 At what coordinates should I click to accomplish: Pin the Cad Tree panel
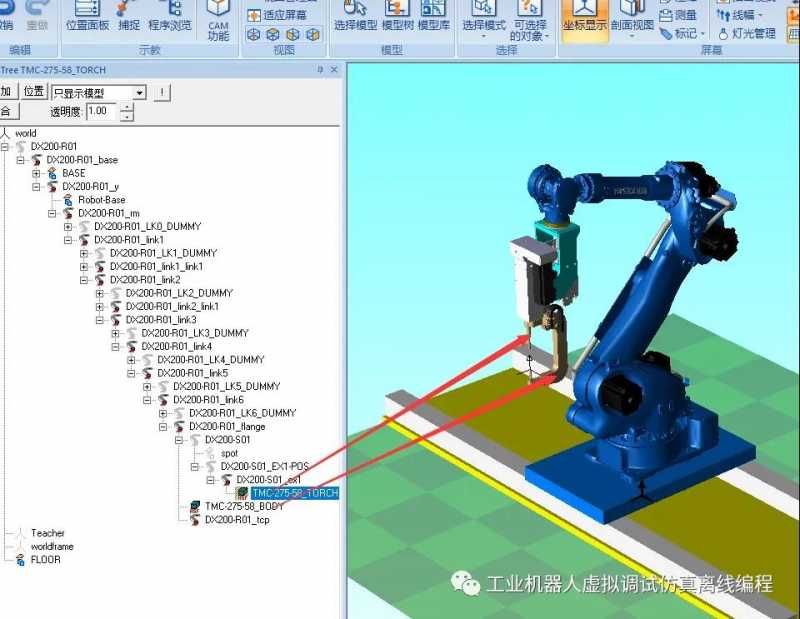coord(320,69)
